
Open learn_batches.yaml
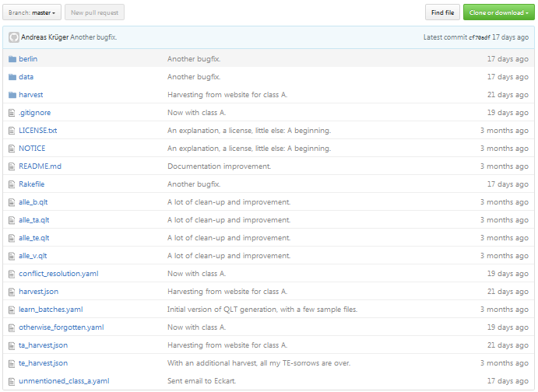51,310
